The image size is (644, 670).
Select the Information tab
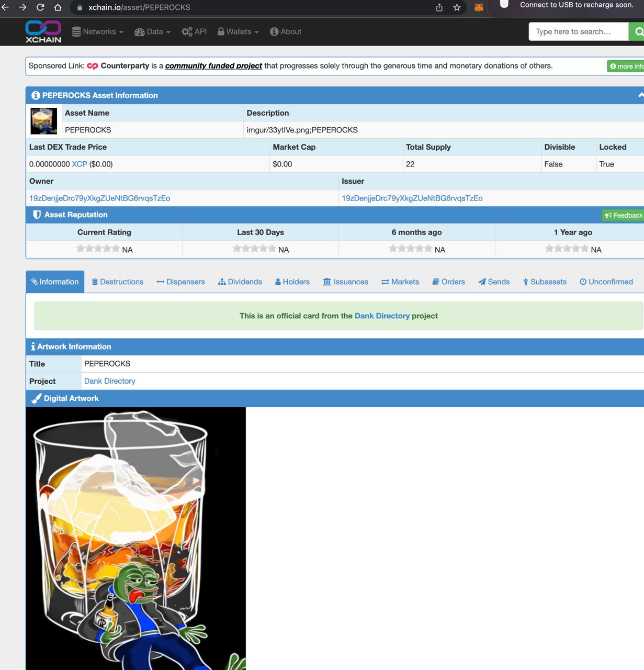tap(55, 282)
